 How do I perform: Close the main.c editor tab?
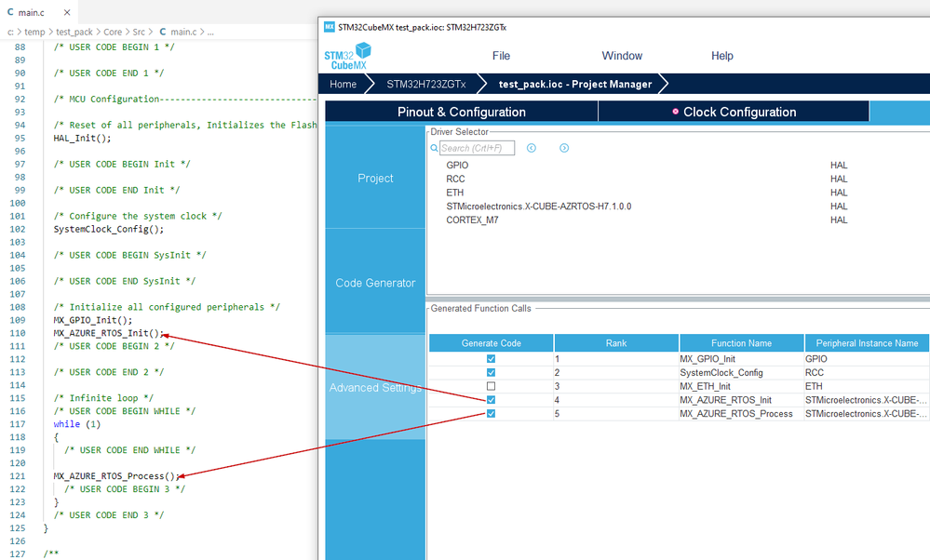[x=67, y=12]
